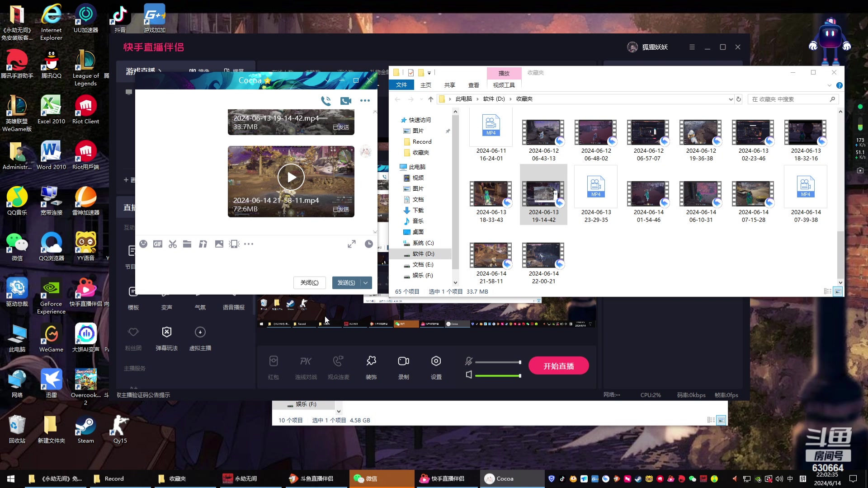Start a video call in QQ chat
Screen dimensions: 868x488
point(346,101)
